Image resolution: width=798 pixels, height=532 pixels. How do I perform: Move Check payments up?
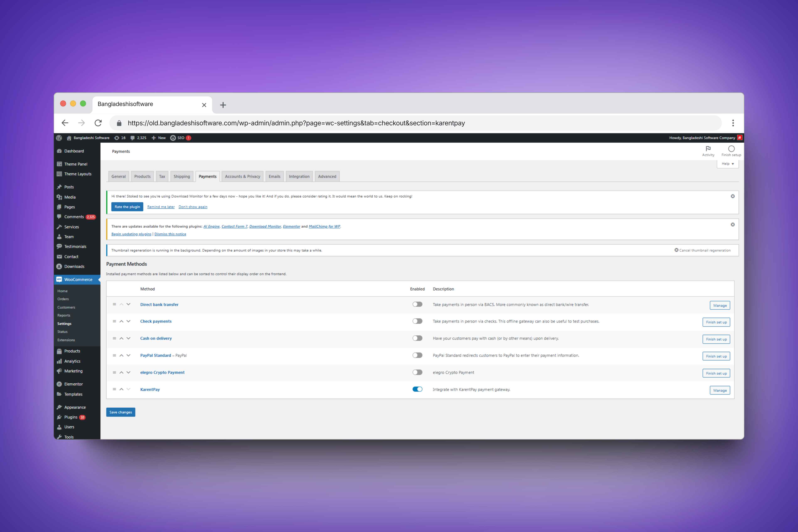tap(121, 321)
